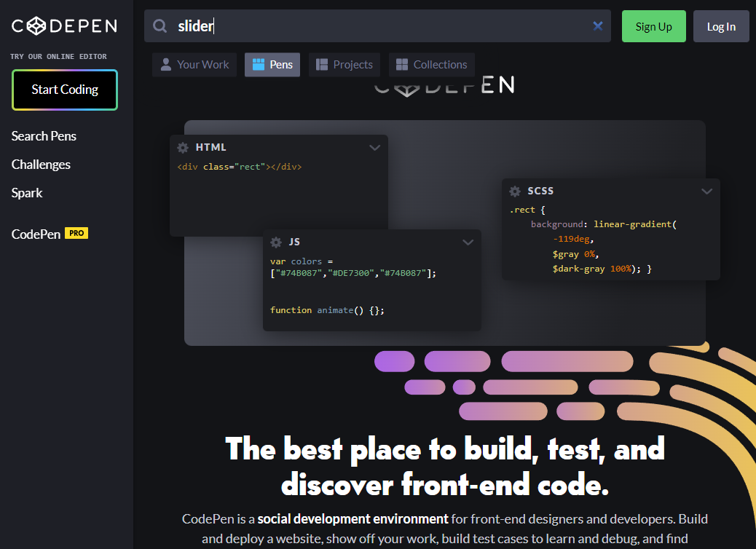Expand the HTML panel chevron
The height and width of the screenshot is (549, 756).
[374, 148]
